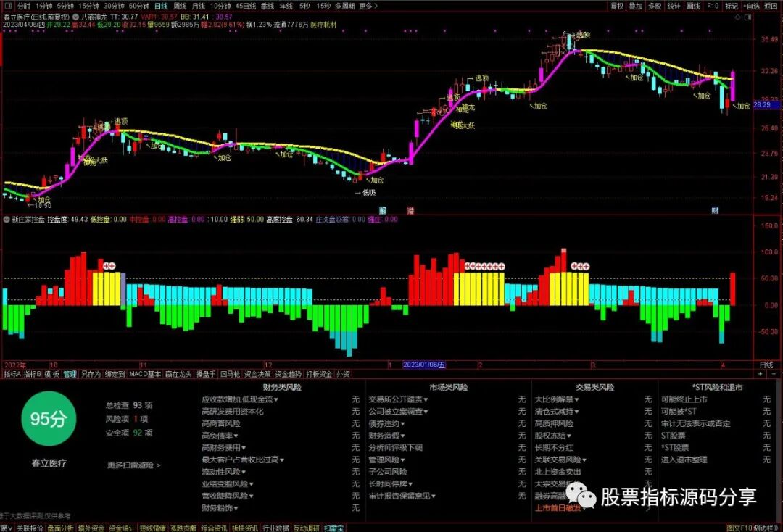
Task: Switch to 分时 intraday chart
Action: tap(23, 6)
